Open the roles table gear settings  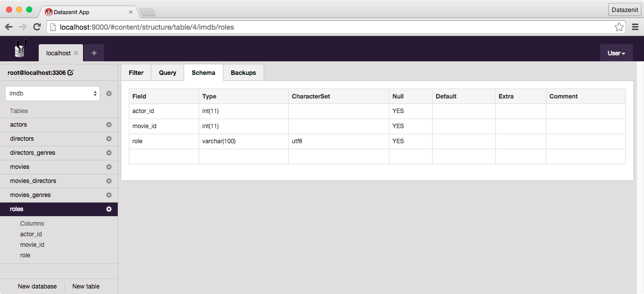tap(109, 209)
